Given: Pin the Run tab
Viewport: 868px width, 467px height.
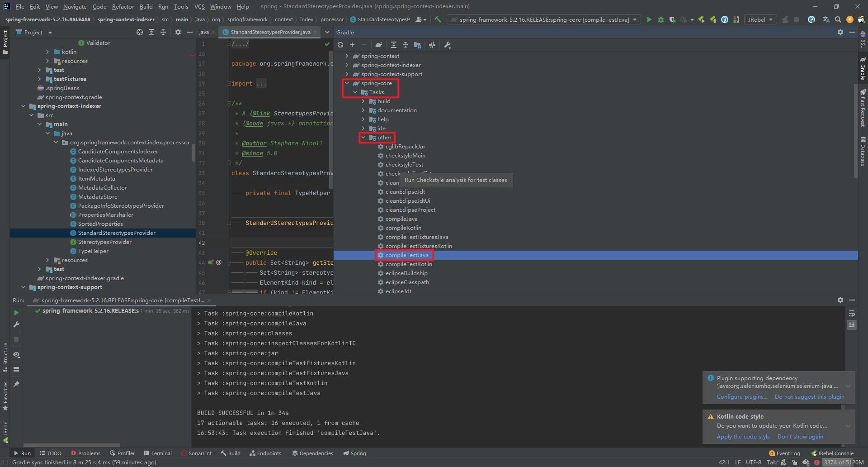Looking at the screenshot, I should [x=16, y=384].
